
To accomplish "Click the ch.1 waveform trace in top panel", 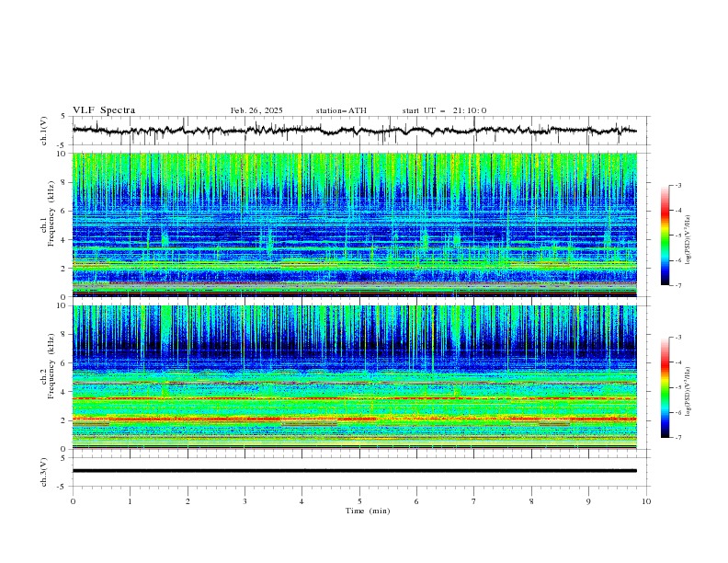I will (x=354, y=131).
